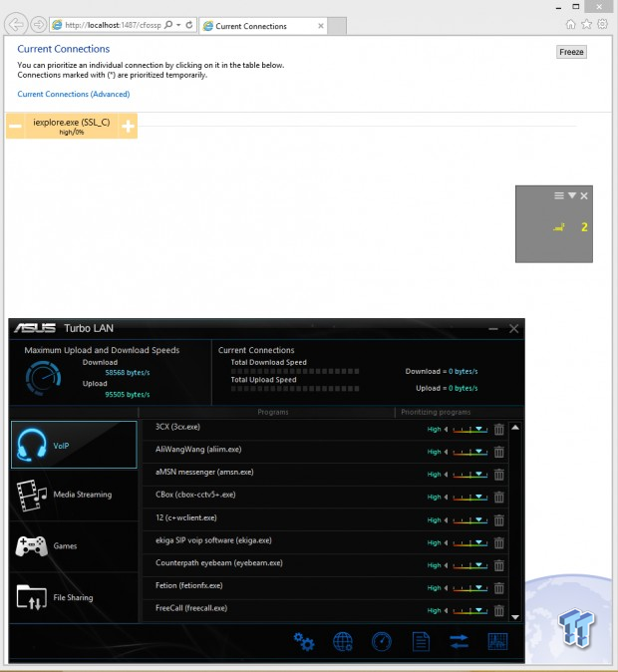The image size is (618, 672).
Task: Remove Fetion (fetionfx.exe) using its trash icon
Action: (x=499, y=585)
